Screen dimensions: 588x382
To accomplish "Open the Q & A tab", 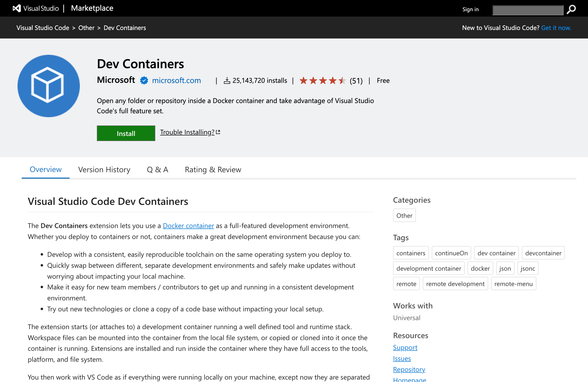I will (157, 170).
